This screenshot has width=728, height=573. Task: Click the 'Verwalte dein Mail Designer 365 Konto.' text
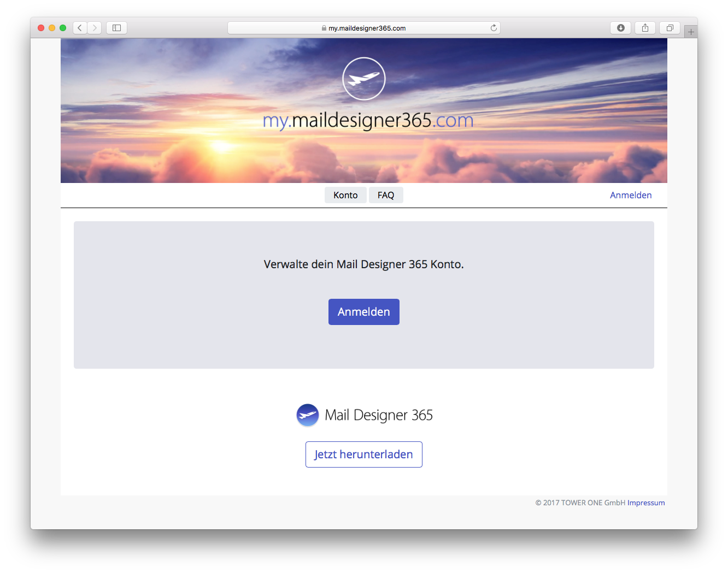point(364,264)
